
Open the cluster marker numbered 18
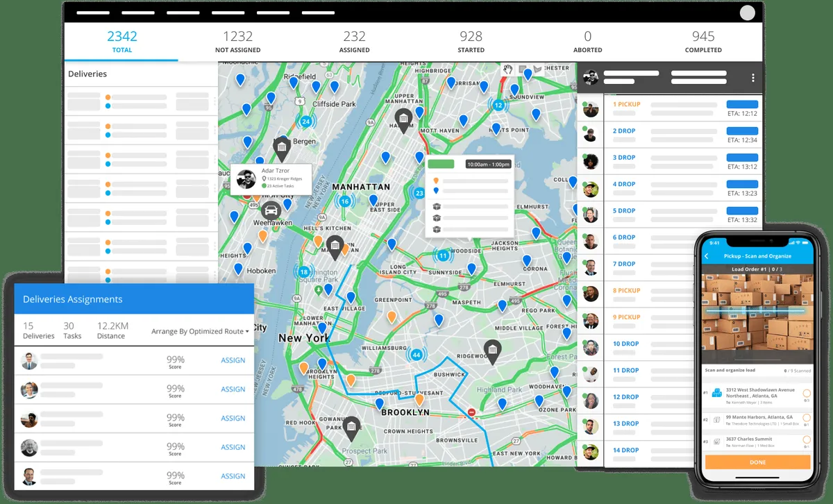click(x=303, y=271)
